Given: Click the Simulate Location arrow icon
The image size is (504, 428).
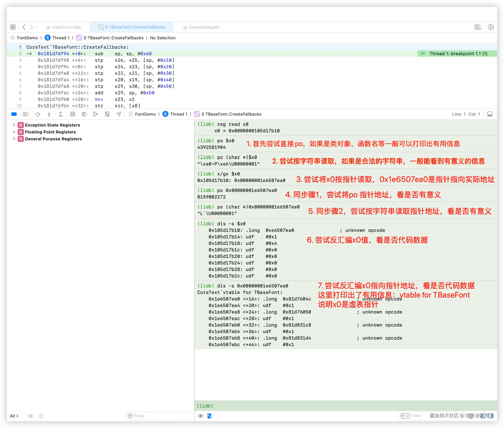Looking at the screenshot, I should (x=119, y=114).
